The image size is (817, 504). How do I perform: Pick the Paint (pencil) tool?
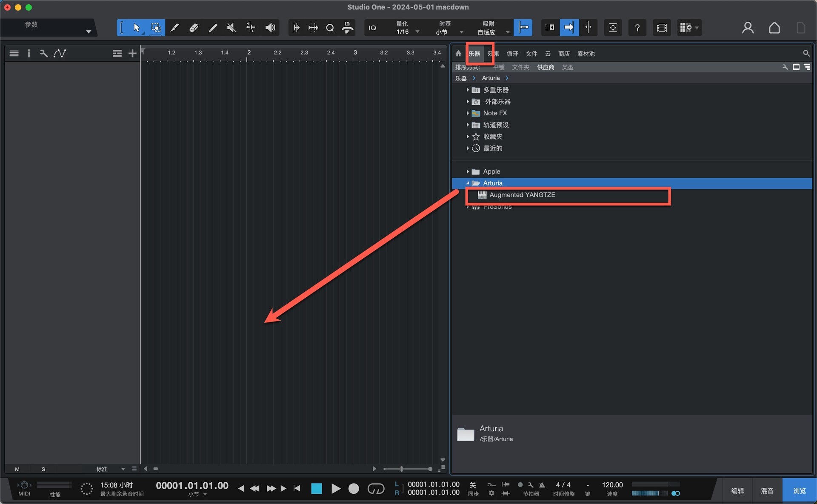pyautogui.click(x=213, y=28)
